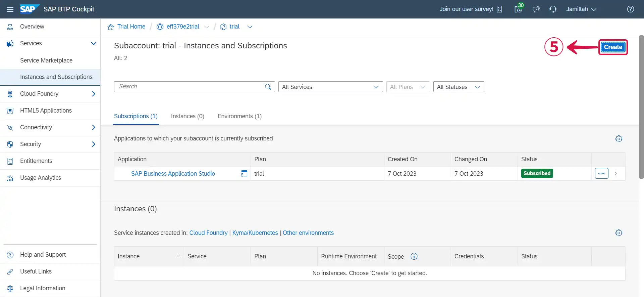This screenshot has height=297, width=644.
Task: Launch SAP Business Application Studio via go-to icon
Action: point(244,173)
